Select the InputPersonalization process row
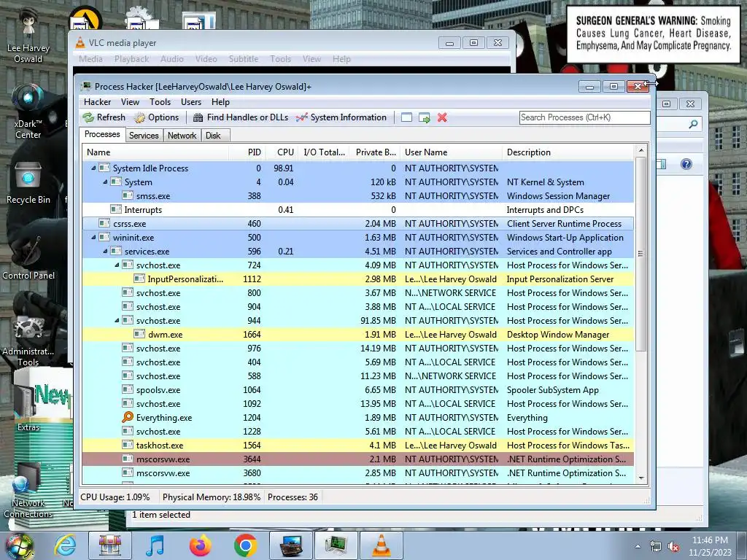Viewport: 747px width, 560px height. point(357,279)
